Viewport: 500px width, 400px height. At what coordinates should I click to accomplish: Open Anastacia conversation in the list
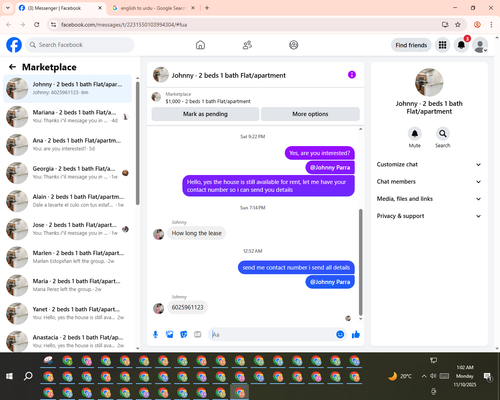(x=68, y=341)
